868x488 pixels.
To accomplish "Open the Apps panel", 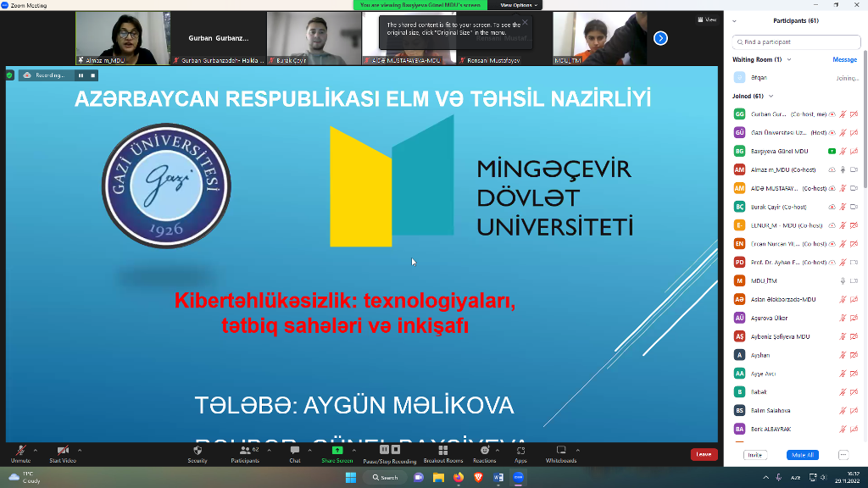I will pyautogui.click(x=520, y=453).
